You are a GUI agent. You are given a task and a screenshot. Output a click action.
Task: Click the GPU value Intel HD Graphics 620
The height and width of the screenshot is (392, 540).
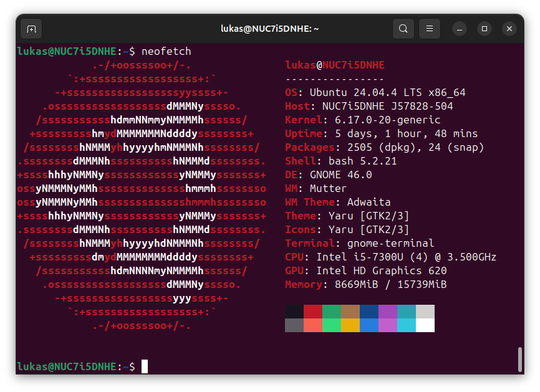[x=381, y=271]
